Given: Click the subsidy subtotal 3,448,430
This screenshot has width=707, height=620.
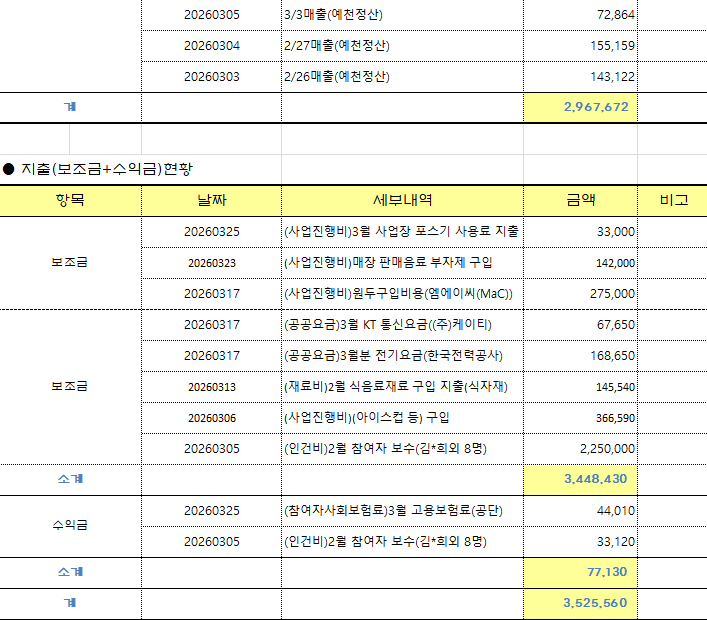Looking at the screenshot, I should tap(580, 479).
